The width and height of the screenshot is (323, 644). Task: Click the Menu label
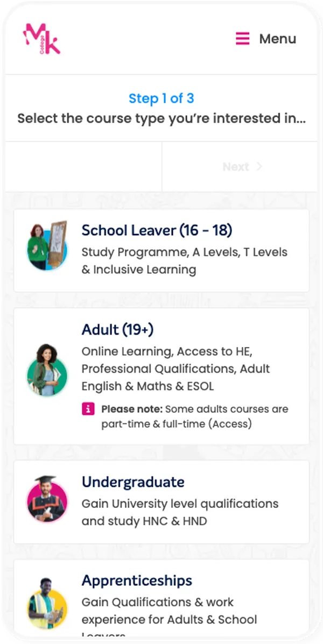point(277,39)
